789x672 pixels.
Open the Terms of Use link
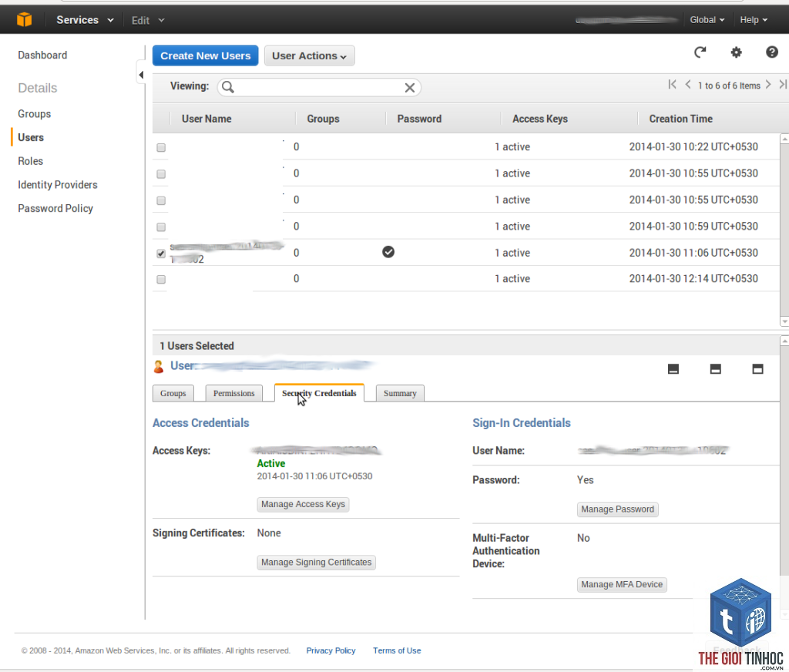(x=397, y=650)
